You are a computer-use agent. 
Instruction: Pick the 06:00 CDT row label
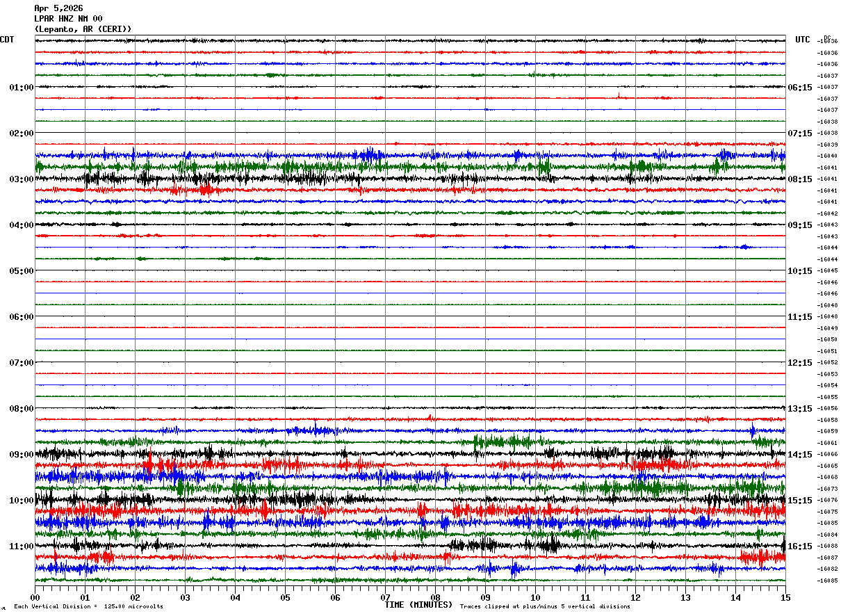[22, 317]
